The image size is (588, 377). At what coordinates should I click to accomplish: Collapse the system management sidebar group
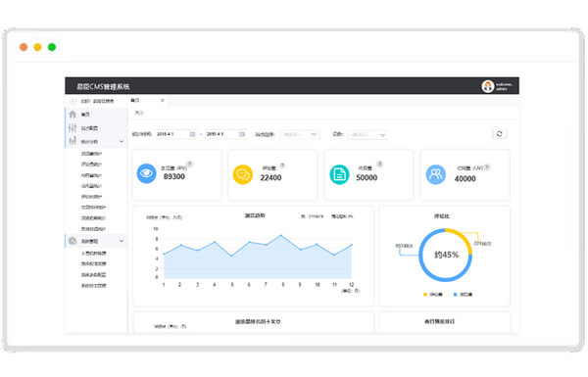coord(122,241)
